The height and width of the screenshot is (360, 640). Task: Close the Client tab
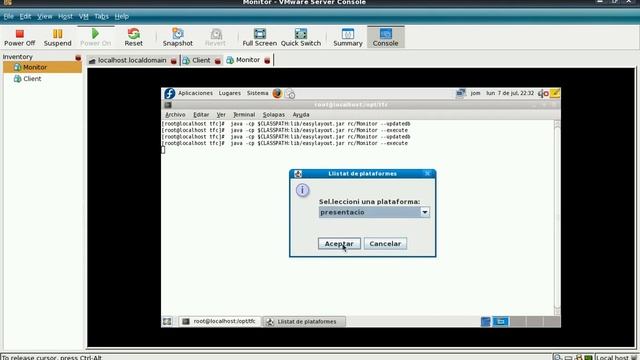coord(218,61)
